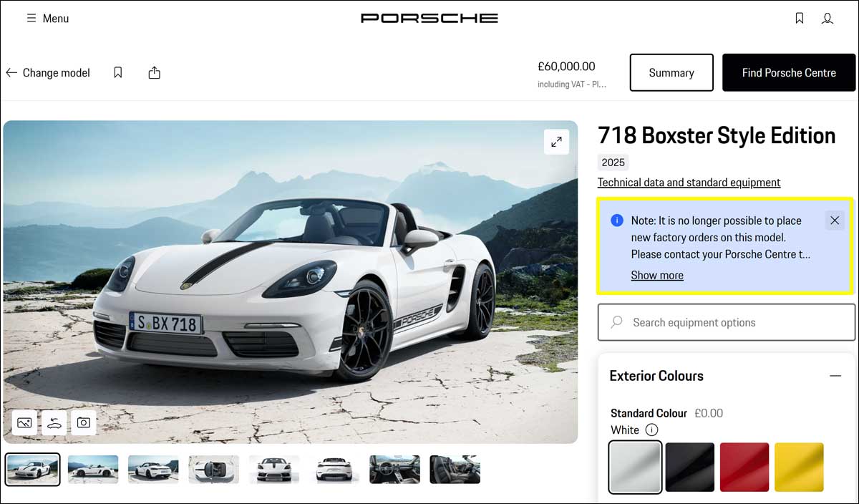859x504 pixels.
Task: Open saved bookmarks in header
Action: click(800, 19)
